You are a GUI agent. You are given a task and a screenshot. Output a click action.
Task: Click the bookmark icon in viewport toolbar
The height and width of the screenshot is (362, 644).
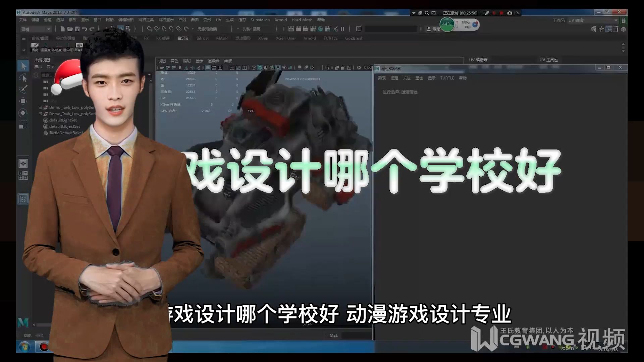[180, 68]
